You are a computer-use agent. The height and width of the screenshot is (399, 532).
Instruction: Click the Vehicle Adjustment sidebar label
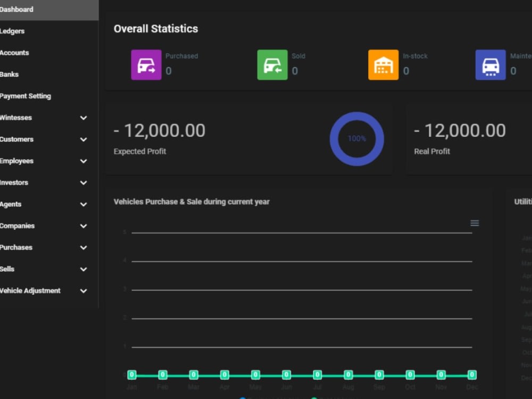click(x=30, y=291)
